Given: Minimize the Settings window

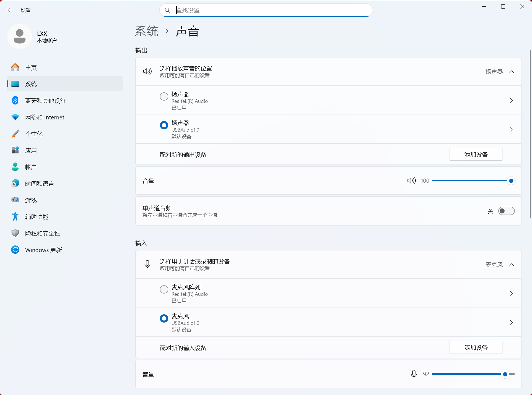Looking at the screenshot, I should tap(484, 7).
